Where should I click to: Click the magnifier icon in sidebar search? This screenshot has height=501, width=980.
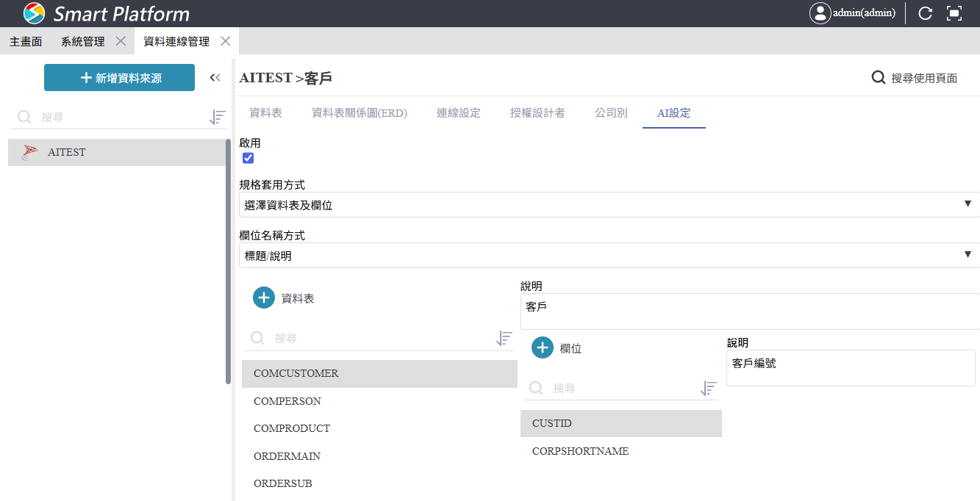(x=24, y=117)
